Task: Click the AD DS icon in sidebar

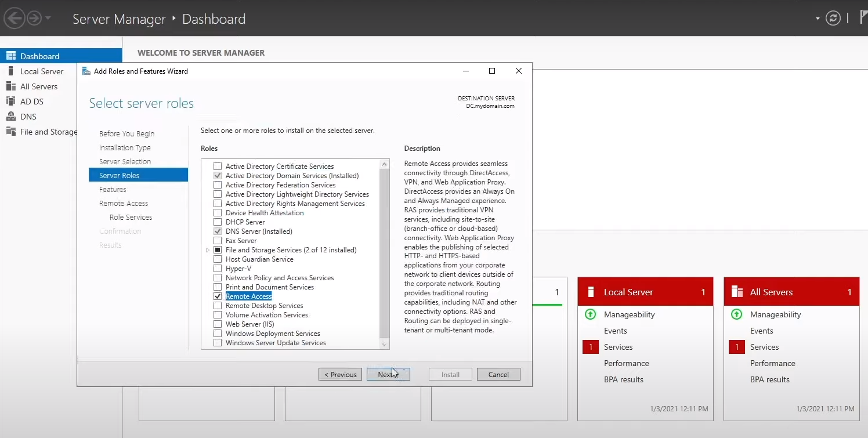Action: [x=10, y=101]
